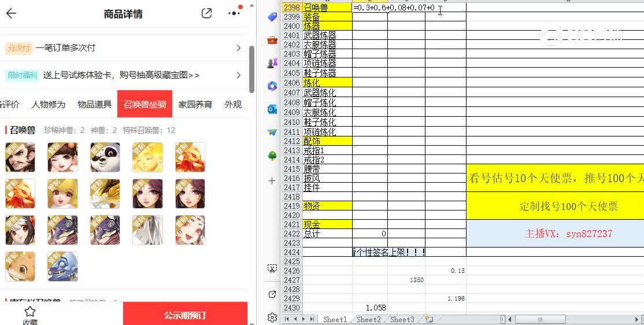
Task: Select the 装备 cell
Action: point(327,17)
